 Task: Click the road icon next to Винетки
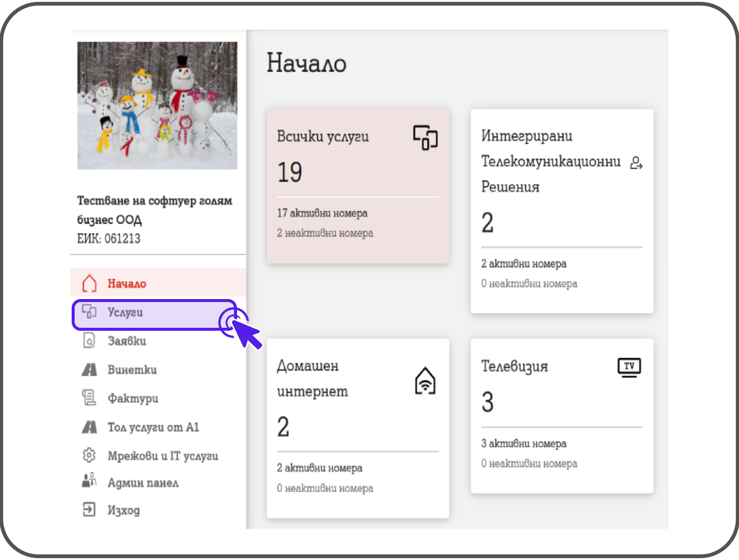pos(89,370)
